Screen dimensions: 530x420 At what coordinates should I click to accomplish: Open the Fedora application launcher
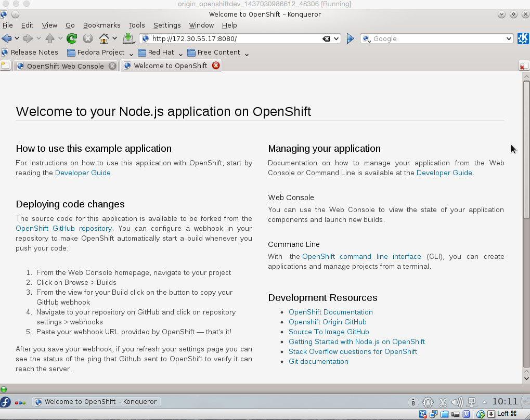[5, 402]
